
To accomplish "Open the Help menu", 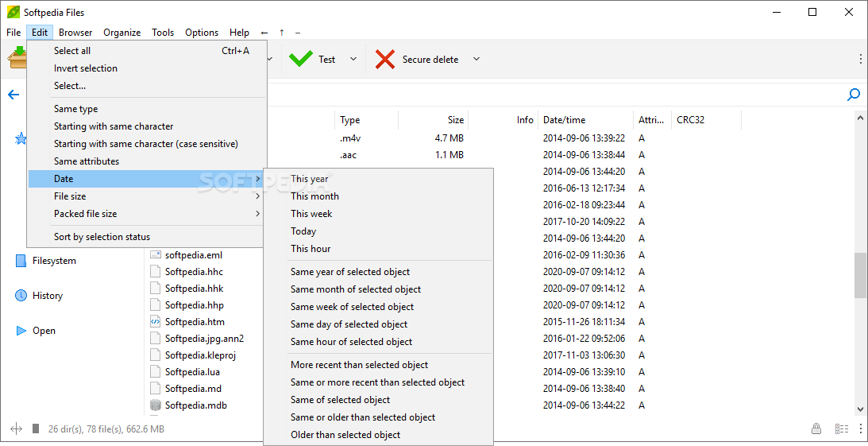I will [x=239, y=33].
